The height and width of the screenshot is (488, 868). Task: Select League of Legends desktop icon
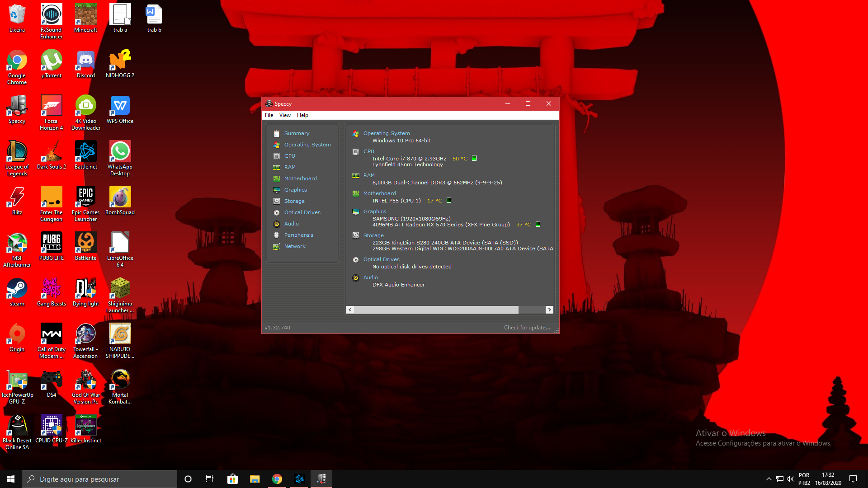[17, 158]
